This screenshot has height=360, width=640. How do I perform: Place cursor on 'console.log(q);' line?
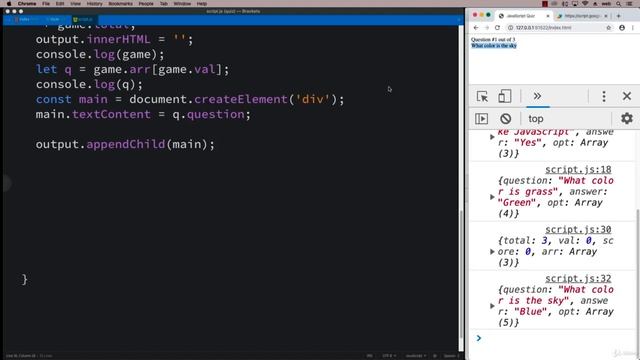click(89, 84)
